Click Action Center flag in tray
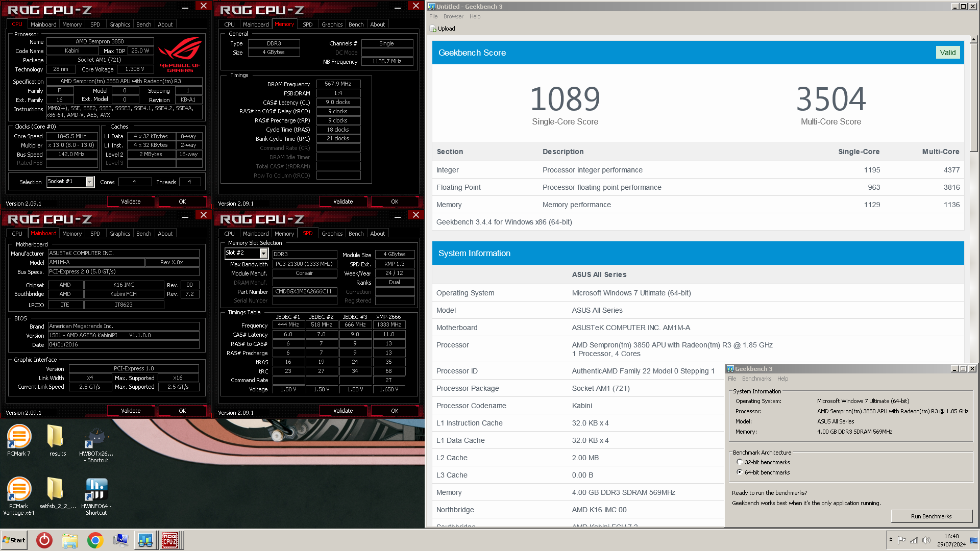Viewport: 980px width, 551px height. pos(902,540)
